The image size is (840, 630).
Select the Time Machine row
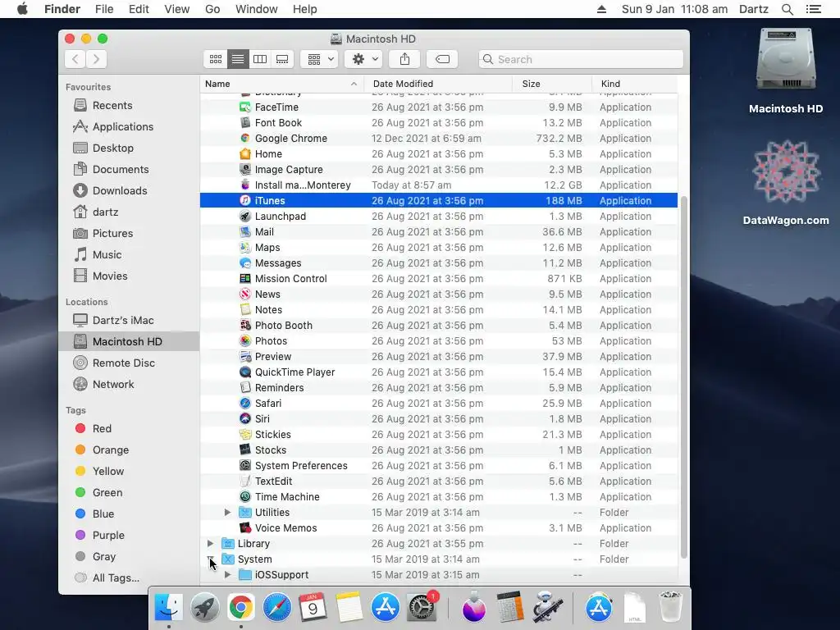tap(439, 496)
